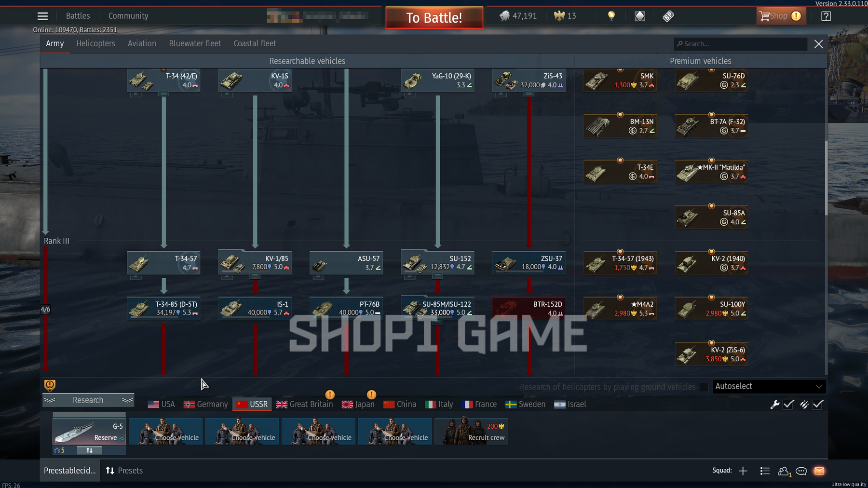The width and height of the screenshot is (868, 488).
Task: Switch to the Army tab
Action: point(55,43)
